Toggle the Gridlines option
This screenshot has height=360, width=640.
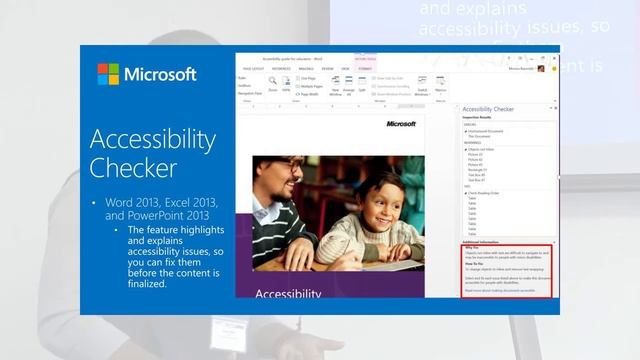pyautogui.click(x=244, y=86)
